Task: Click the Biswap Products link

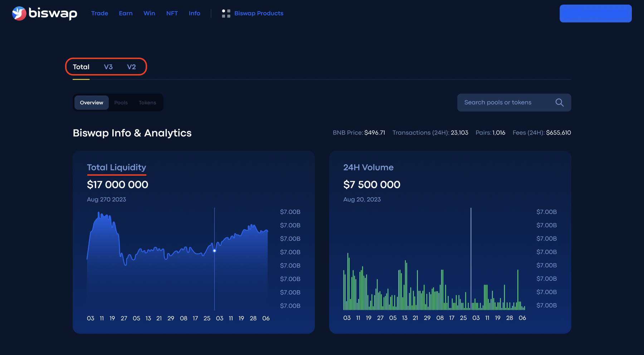Action: [x=258, y=13]
